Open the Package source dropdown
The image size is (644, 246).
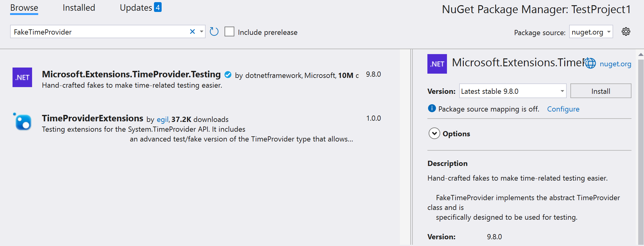pyautogui.click(x=591, y=31)
